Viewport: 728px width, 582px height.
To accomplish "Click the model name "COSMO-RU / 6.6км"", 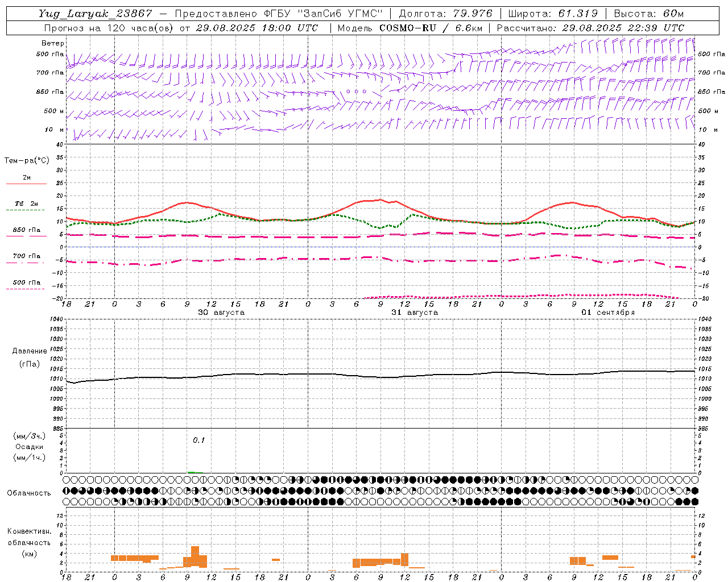I will [431, 28].
